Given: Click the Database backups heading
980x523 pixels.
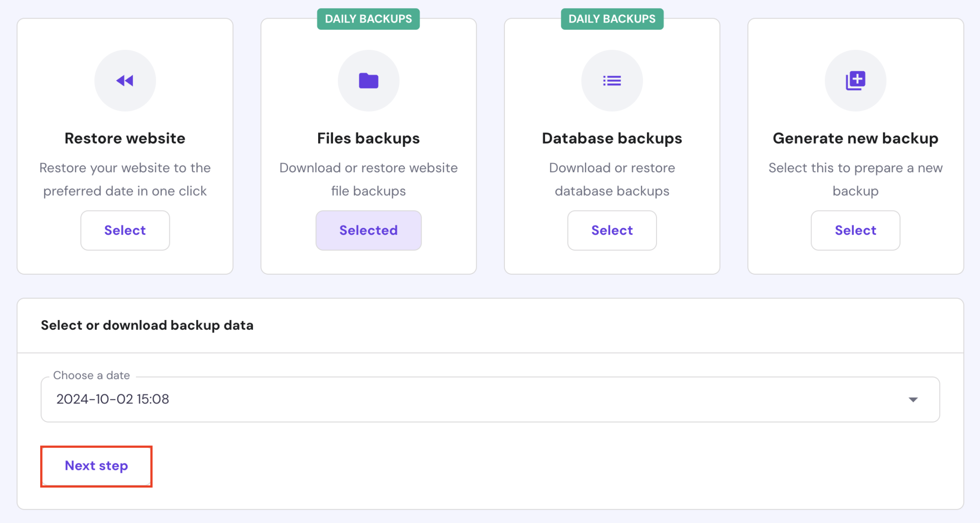Looking at the screenshot, I should pyautogui.click(x=612, y=138).
